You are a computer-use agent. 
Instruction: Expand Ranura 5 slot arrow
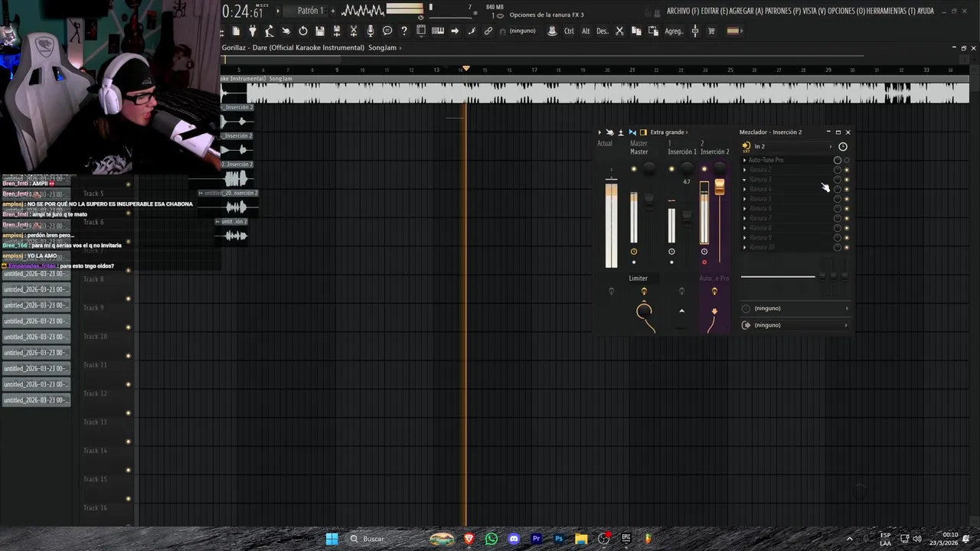744,199
